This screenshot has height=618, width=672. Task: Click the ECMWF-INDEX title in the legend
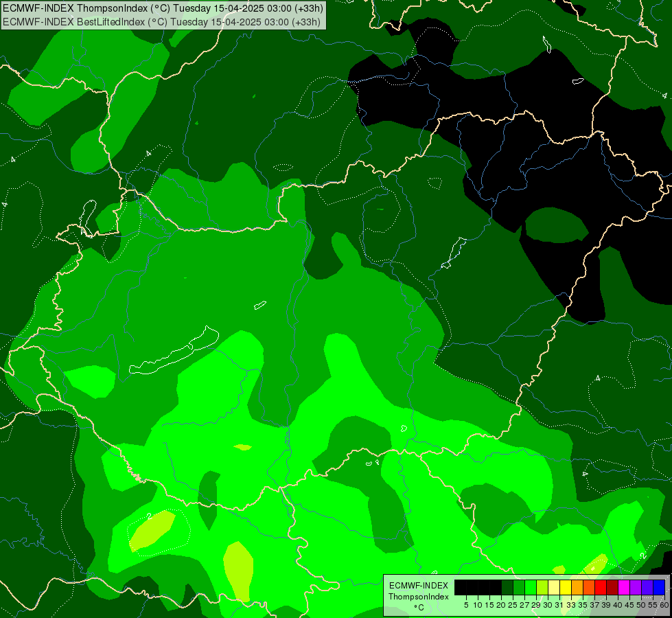coord(419,586)
